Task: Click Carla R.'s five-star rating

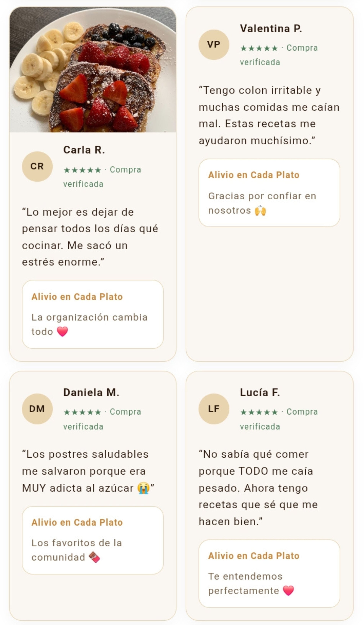Action: tap(82, 170)
